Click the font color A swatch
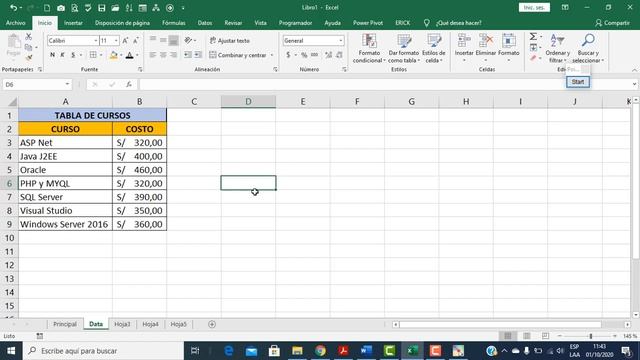 (130, 55)
